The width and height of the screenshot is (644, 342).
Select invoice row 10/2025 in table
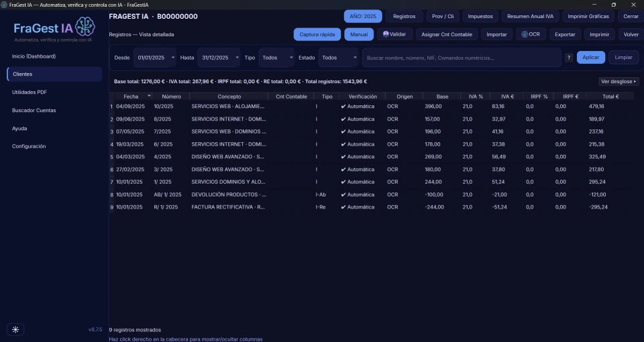pyautogui.click(x=371, y=107)
